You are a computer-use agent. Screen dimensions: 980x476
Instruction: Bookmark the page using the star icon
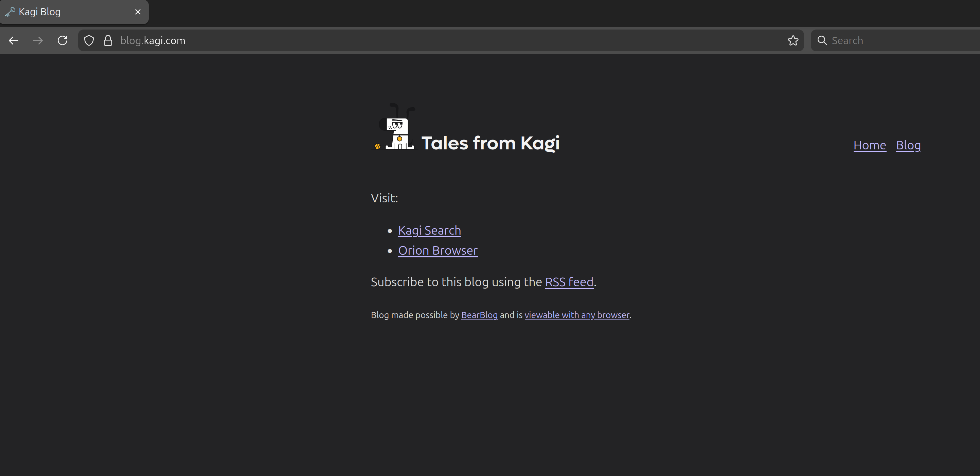coord(793,40)
